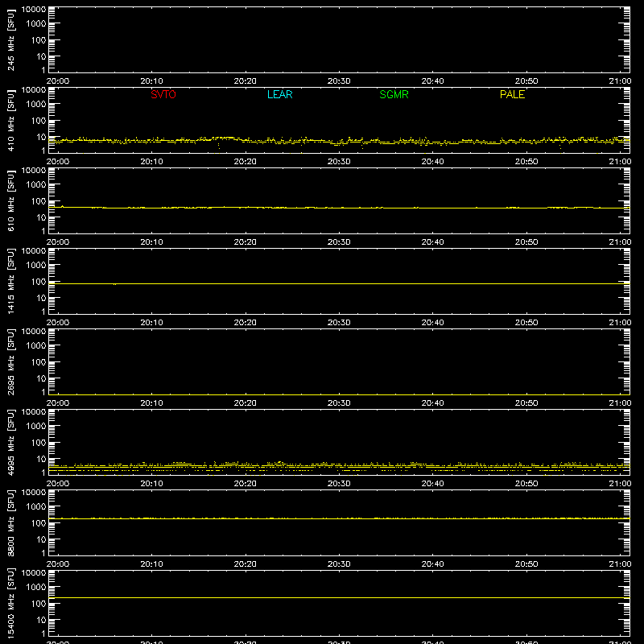This screenshot has width=644, height=644.
Task: Click the yellow flux trace in the 410 MHz panel
Action: click(339, 141)
